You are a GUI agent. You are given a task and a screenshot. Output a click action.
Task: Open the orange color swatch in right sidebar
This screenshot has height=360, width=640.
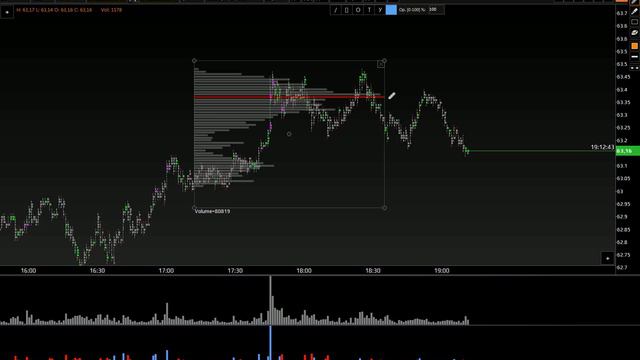click(634, 46)
